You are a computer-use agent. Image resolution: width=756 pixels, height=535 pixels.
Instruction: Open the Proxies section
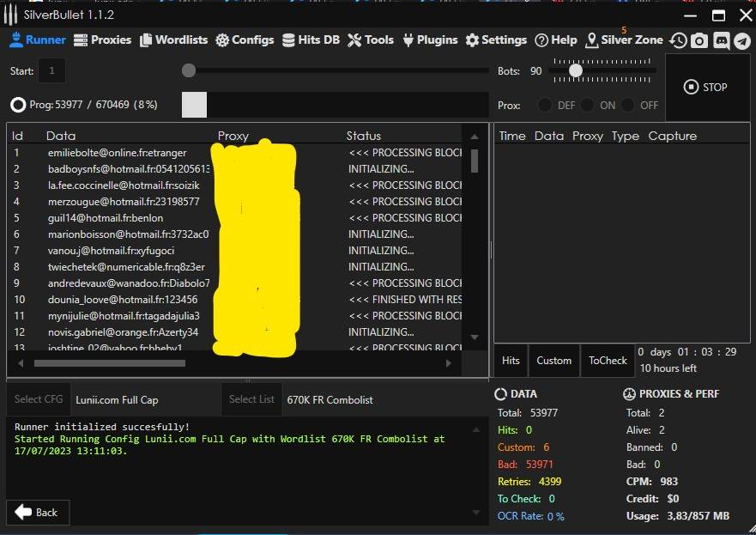coord(103,40)
